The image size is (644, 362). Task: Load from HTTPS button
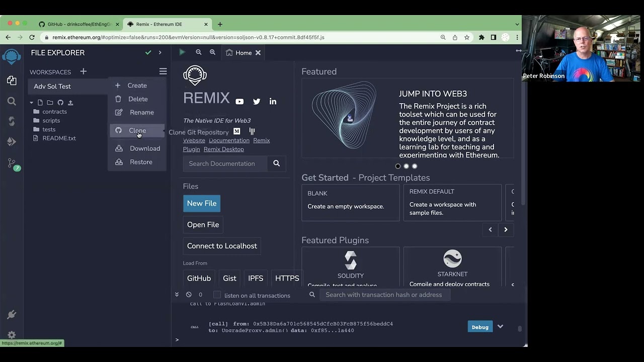tap(287, 278)
